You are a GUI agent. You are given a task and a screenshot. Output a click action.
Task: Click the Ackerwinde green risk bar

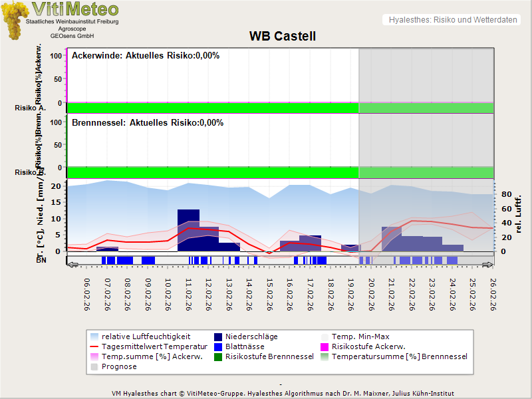point(213,108)
